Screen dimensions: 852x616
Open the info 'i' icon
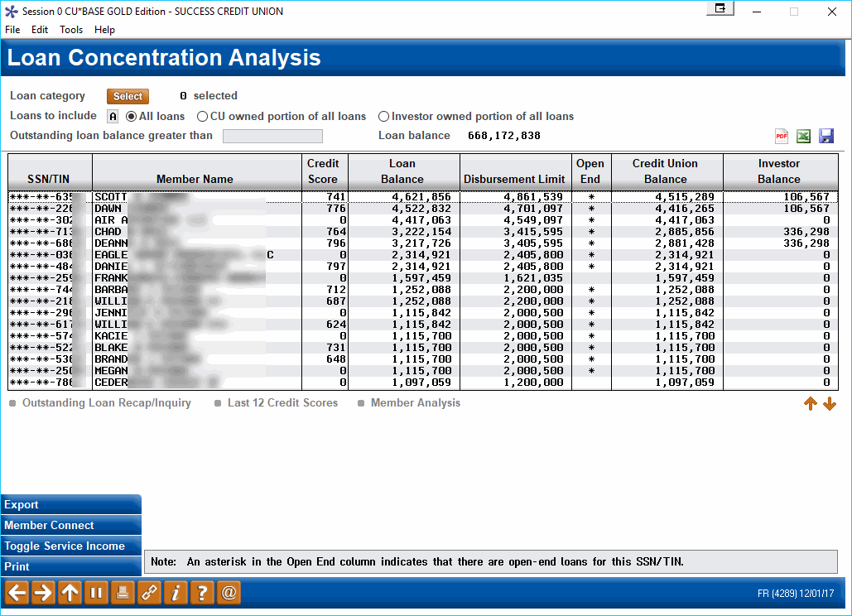176,593
